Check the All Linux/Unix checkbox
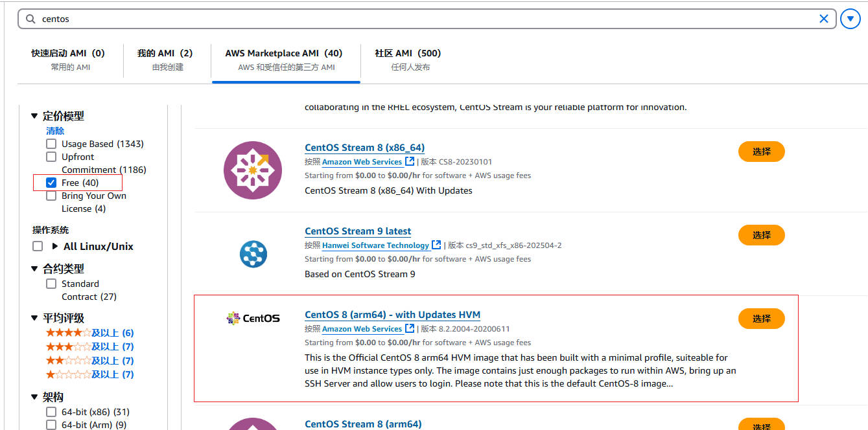Image resolution: width=868 pixels, height=430 pixels. click(38, 246)
